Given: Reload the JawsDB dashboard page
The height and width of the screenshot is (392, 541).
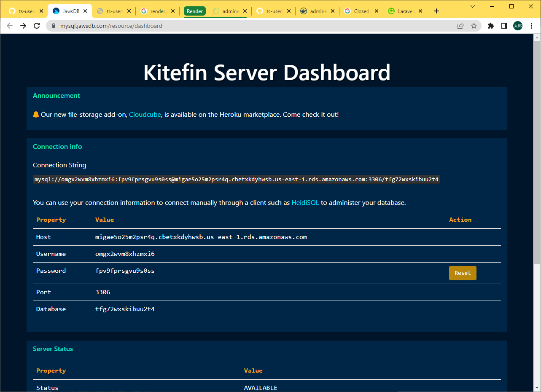Looking at the screenshot, I should (x=37, y=26).
